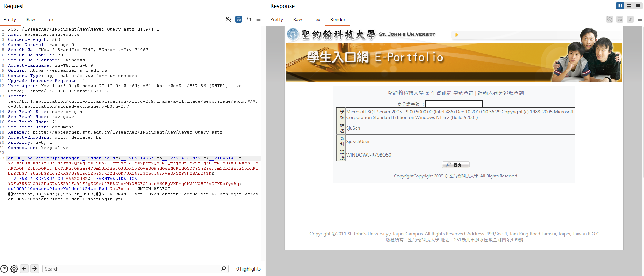Switch Response view to Raw tab
Image resolution: width=644 pixels, height=276 pixels.
click(298, 19)
